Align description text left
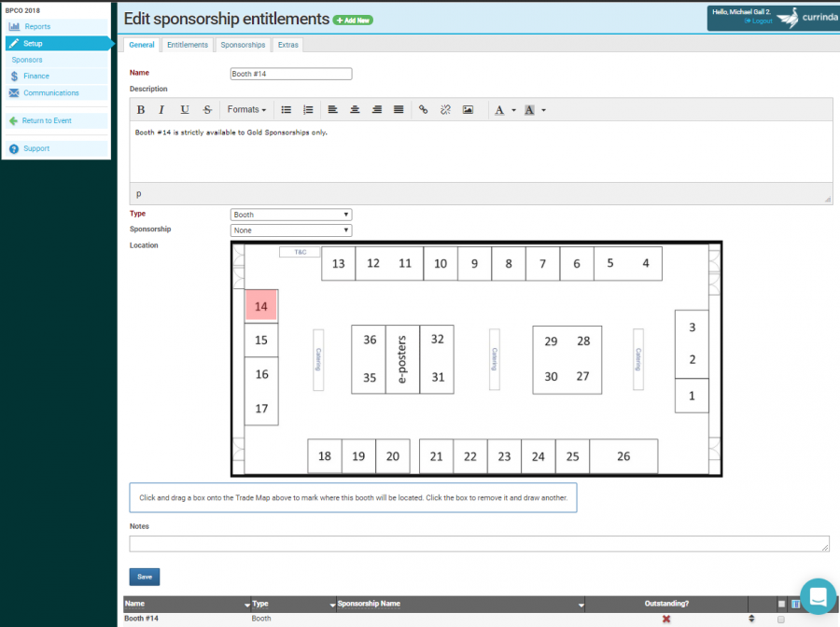 pyautogui.click(x=332, y=110)
